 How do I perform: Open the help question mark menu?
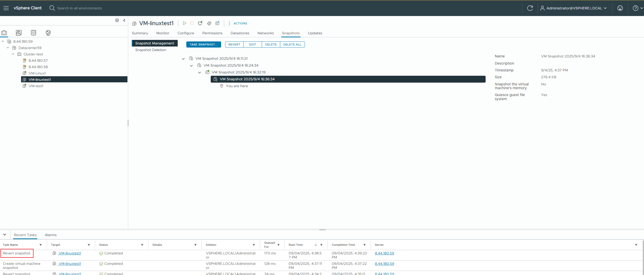click(x=637, y=8)
